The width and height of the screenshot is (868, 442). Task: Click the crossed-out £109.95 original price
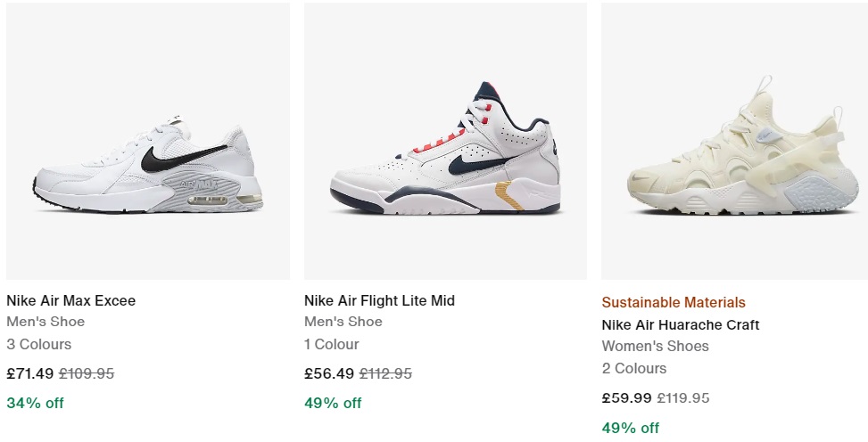87,373
